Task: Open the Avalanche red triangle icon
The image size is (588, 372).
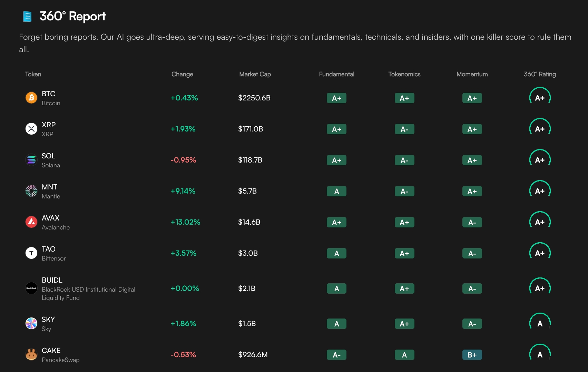Action: tap(31, 222)
